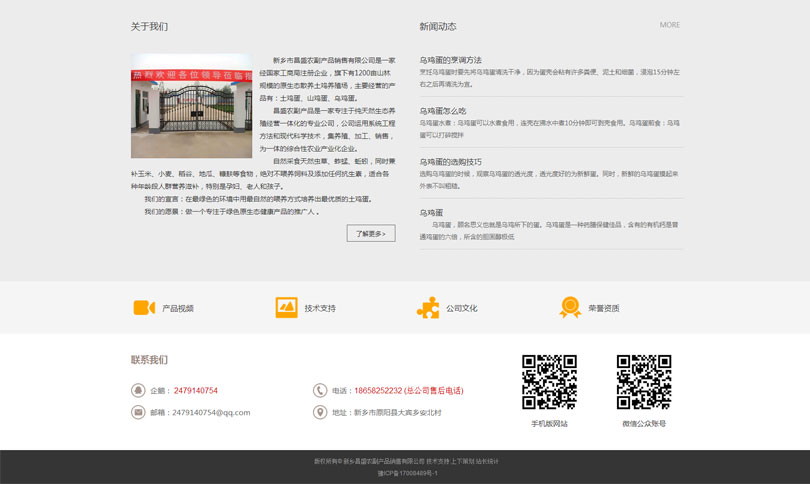Open news article 乌鸡蛋的选购技巧

450,161
